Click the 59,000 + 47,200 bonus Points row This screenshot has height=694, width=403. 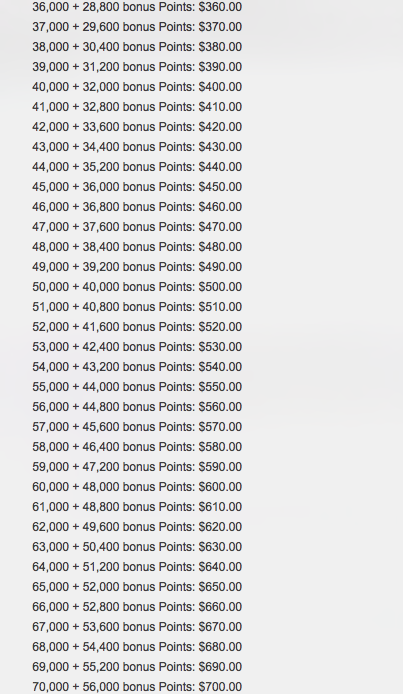coord(137,467)
